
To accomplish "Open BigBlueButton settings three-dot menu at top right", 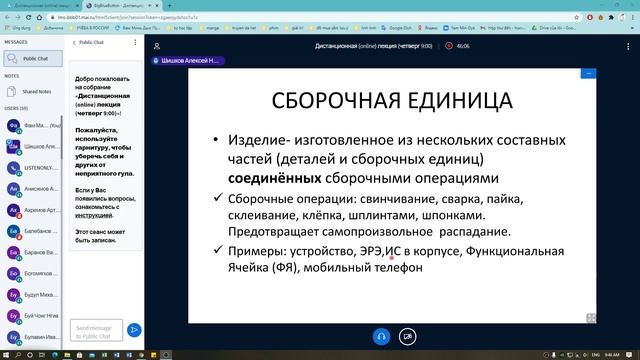I will tap(628, 47).
